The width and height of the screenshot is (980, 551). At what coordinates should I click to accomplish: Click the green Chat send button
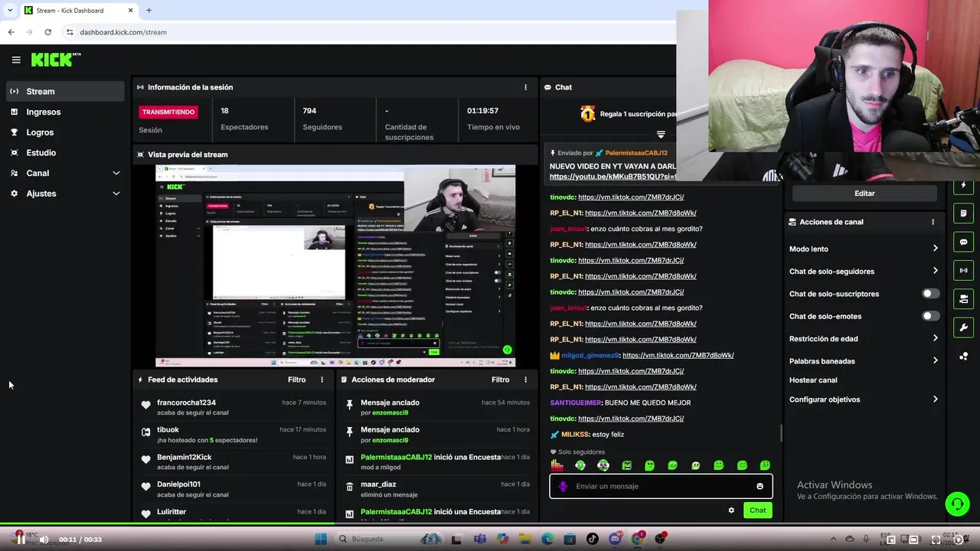point(757,510)
